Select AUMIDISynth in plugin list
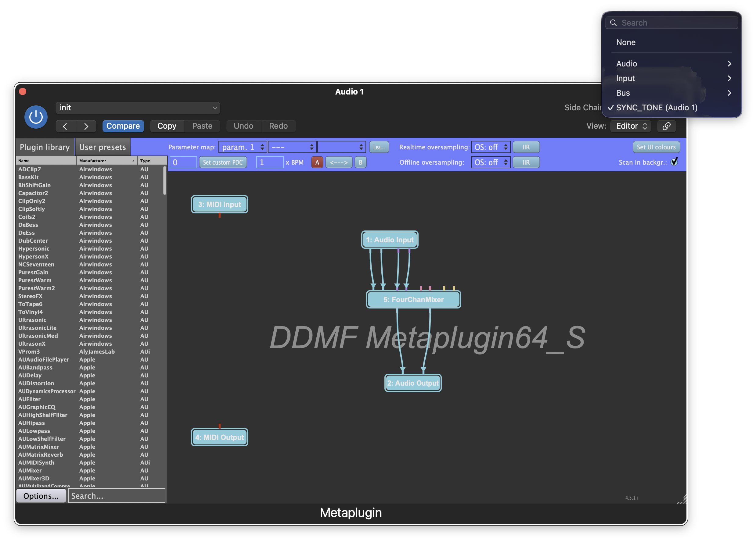The image size is (756, 542). pos(89,462)
